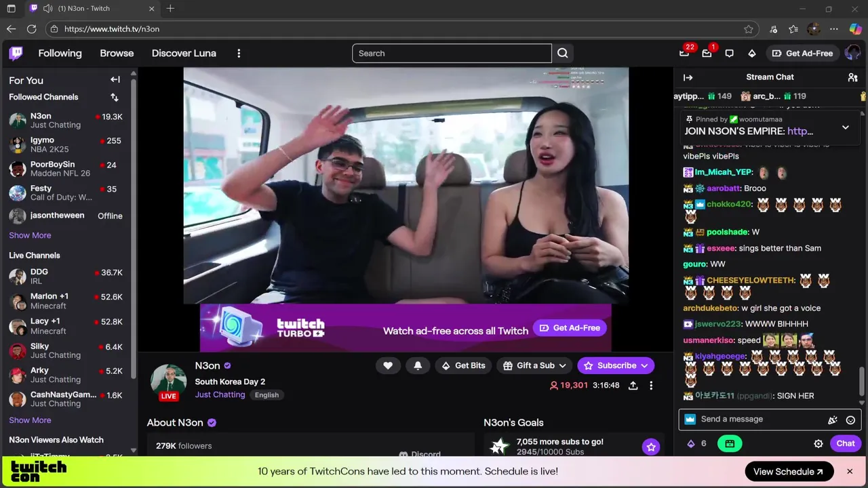The width and height of the screenshot is (868, 488).
Task: Toggle notifications bell for N3on
Action: click(x=418, y=365)
